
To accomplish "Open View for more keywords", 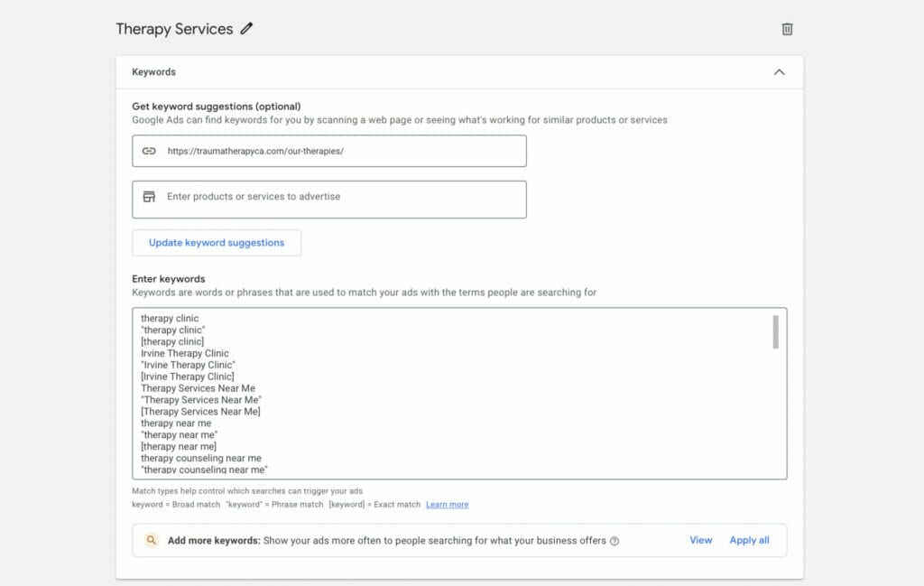I will pos(700,540).
